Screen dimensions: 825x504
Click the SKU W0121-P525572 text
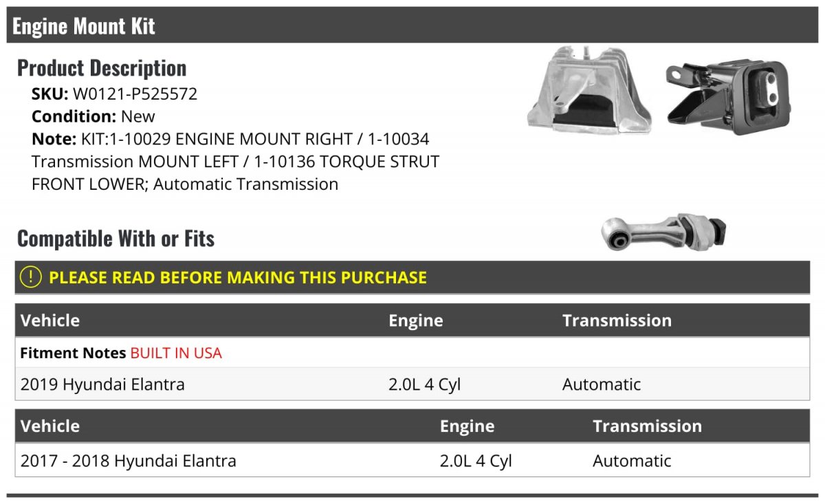tap(114, 94)
